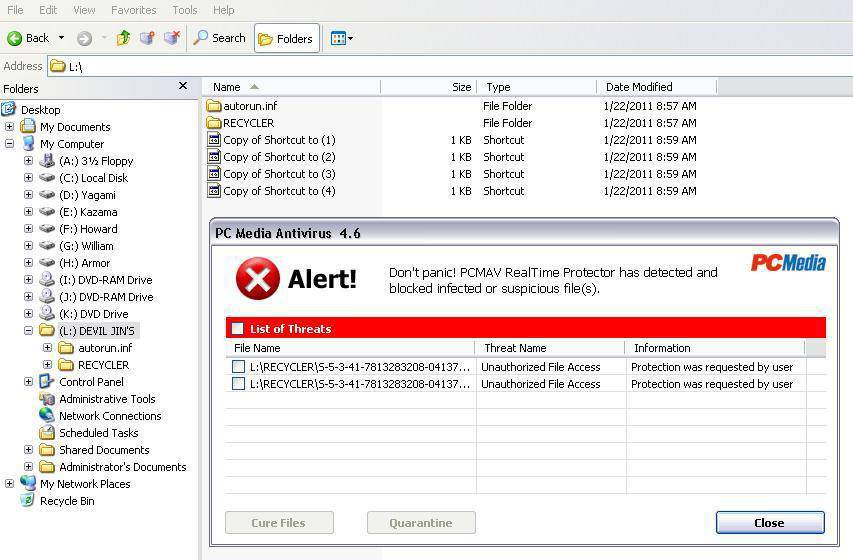Open the Favorites menu

pos(133,10)
